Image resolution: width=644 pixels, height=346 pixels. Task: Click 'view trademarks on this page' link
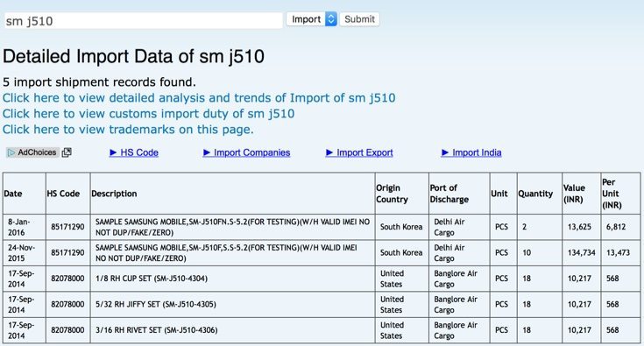pyautogui.click(x=128, y=130)
